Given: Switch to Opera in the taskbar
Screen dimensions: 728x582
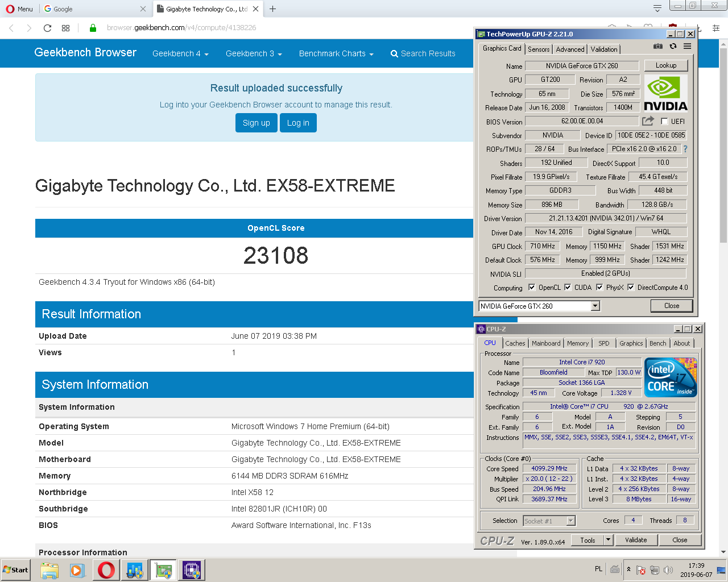Looking at the screenshot, I should tap(106, 570).
